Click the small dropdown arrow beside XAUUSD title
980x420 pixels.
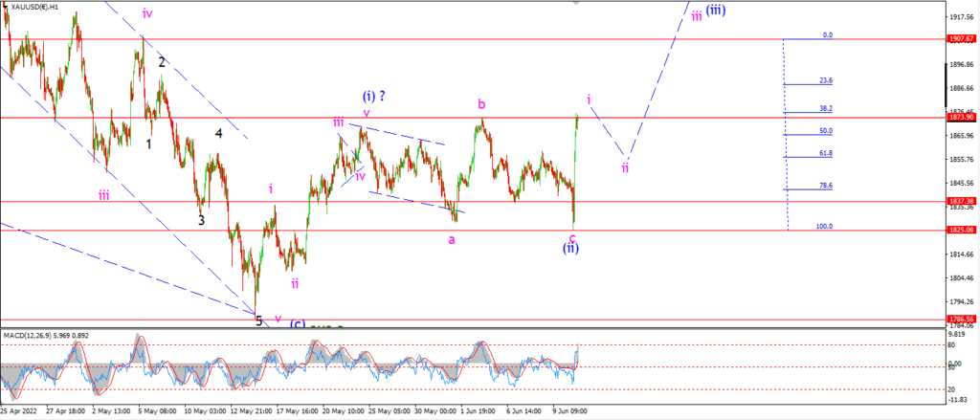point(6,7)
